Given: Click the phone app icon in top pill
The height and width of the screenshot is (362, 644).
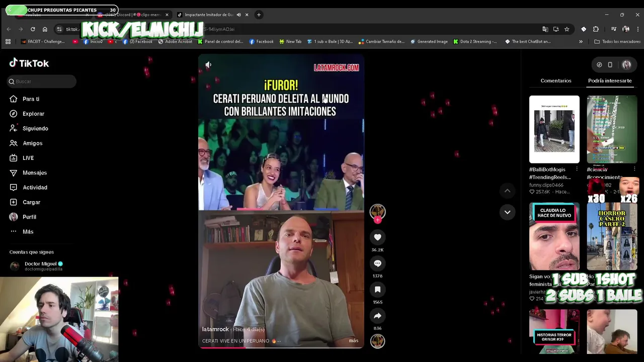Looking at the screenshot, I should [x=610, y=65].
